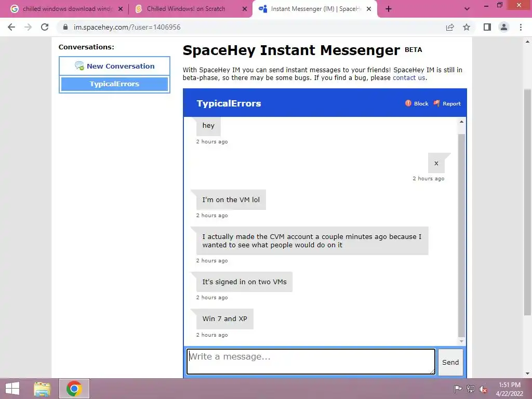The image size is (532, 399).
Task: Click the 'Win 7 and XP' message
Action: (x=224, y=319)
